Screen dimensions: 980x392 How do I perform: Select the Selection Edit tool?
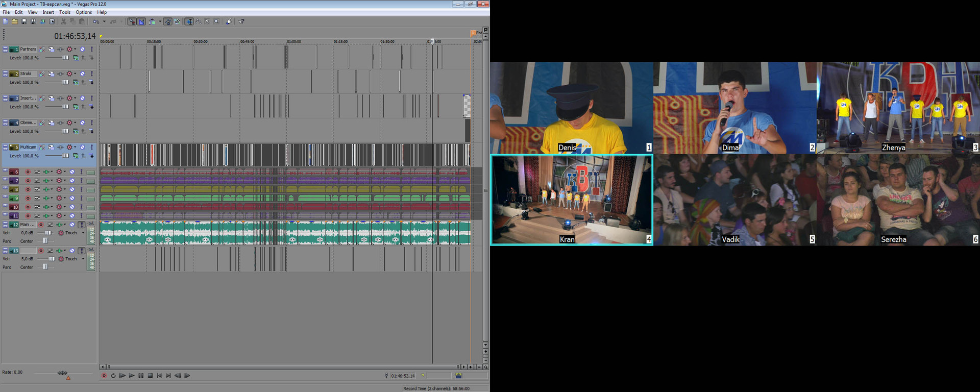click(x=207, y=21)
